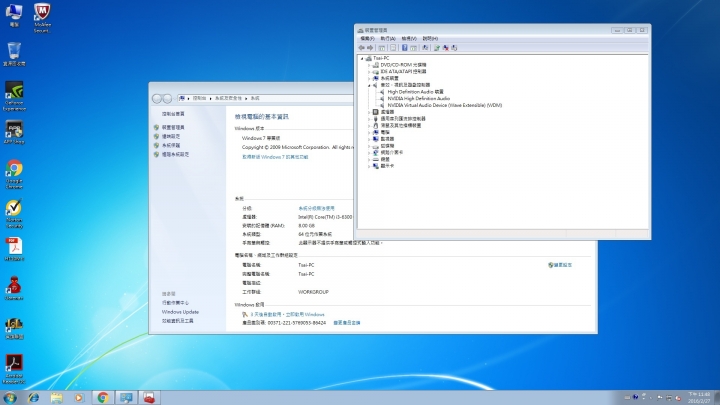Open 進階系統設定 advanced system settings link
Image resolution: width=720 pixels, height=405 pixels.
click(x=175, y=155)
